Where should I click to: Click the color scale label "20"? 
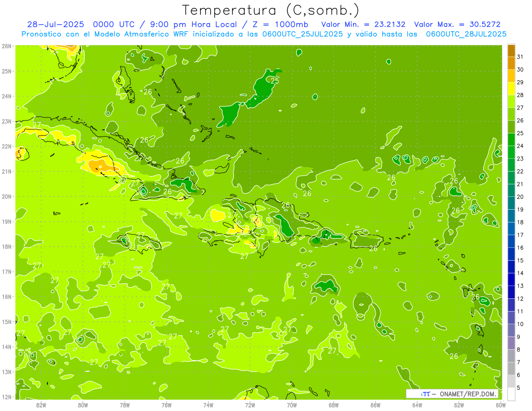tap(520, 196)
